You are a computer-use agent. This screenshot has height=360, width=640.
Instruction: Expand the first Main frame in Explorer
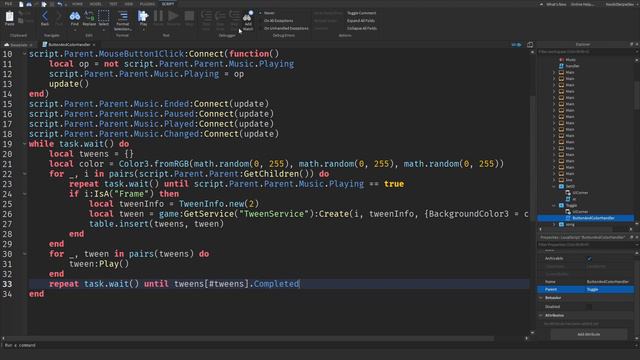point(554,72)
